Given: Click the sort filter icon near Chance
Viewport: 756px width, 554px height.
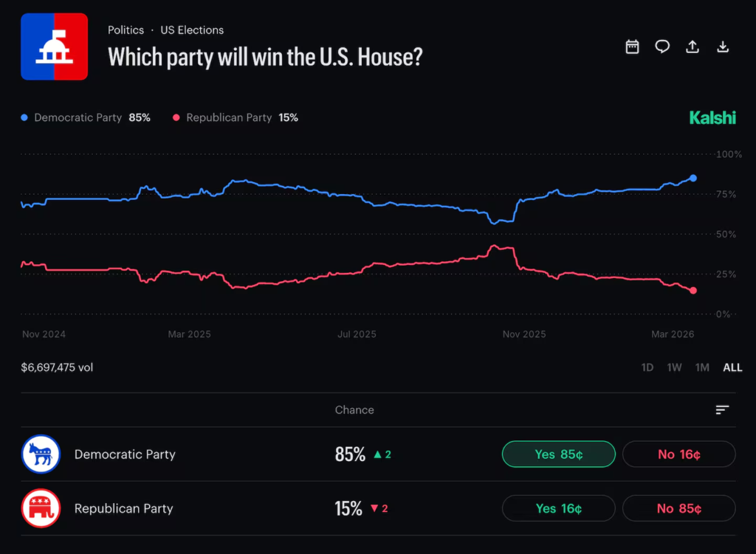Looking at the screenshot, I should (722, 410).
